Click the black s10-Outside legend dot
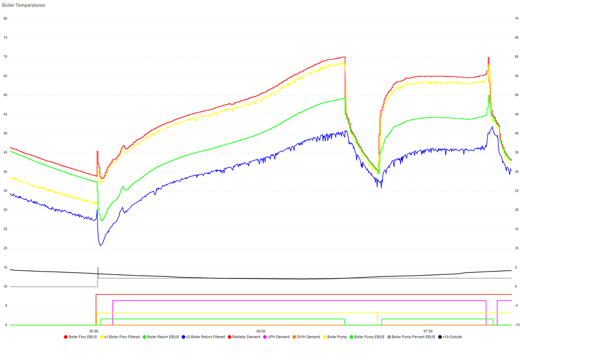This screenshot has width=613, height=364. pos(440,337)
